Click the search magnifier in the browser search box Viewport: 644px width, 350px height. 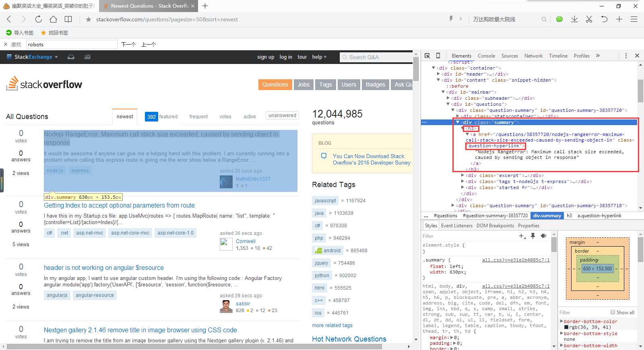[x=544, y=19]
